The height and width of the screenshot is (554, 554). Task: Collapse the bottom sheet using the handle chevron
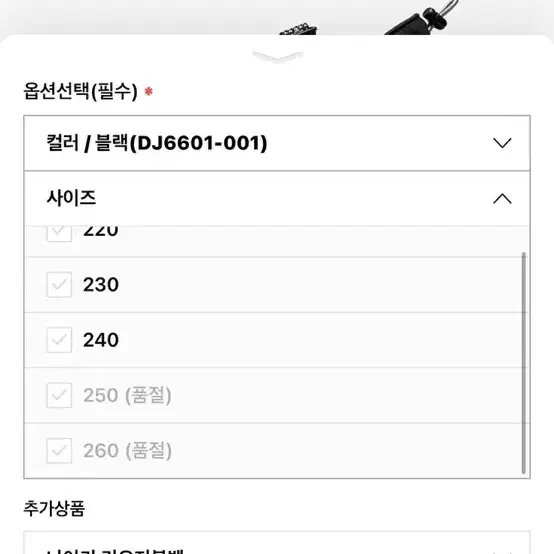(x=278, y=57)
